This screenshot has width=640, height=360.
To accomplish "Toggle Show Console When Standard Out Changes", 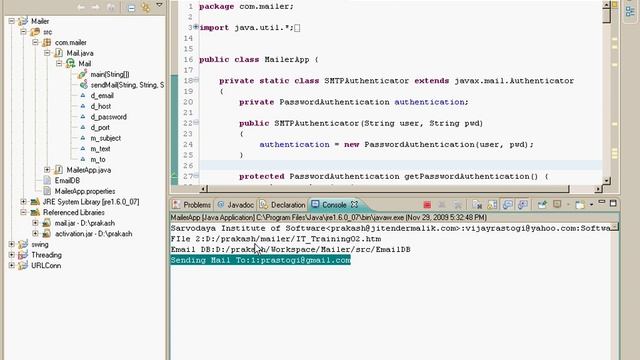I will pos(507,204).
